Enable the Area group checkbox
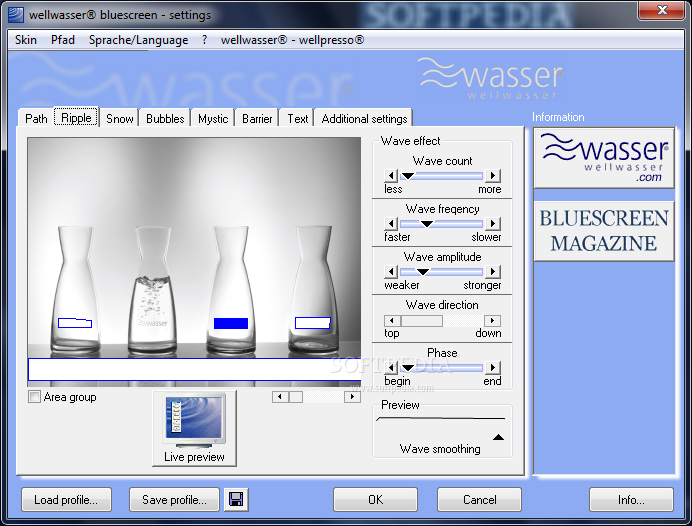692x526 pixels. click(34, 397)
